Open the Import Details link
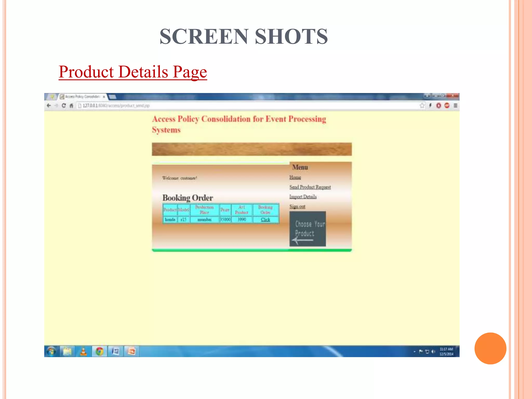The image size is (532, 399). [303, 197]
